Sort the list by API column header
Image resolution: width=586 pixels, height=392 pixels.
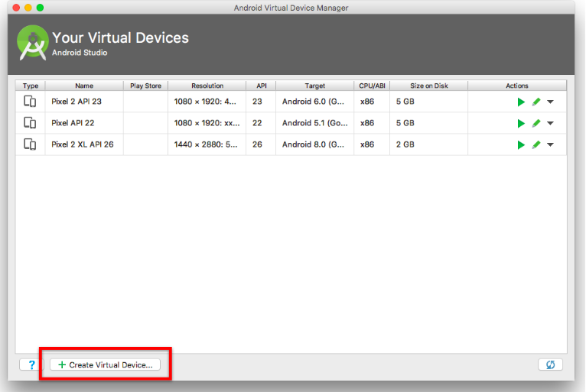click(261, 86)
